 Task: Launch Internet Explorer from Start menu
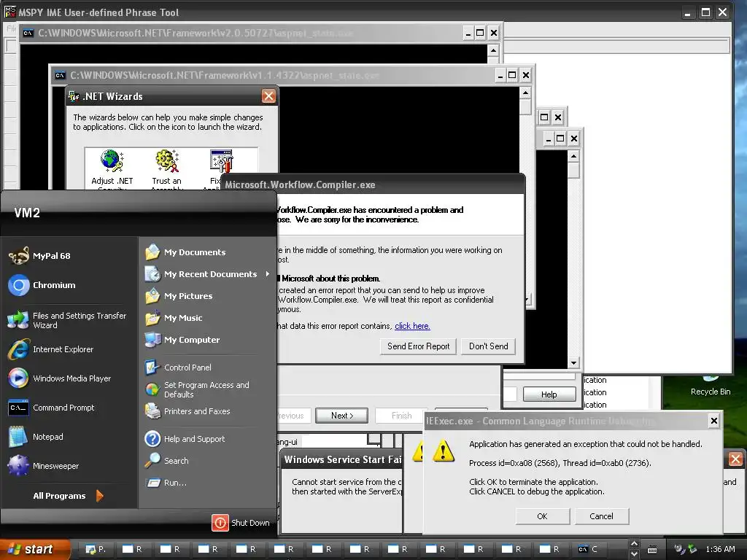50,349
